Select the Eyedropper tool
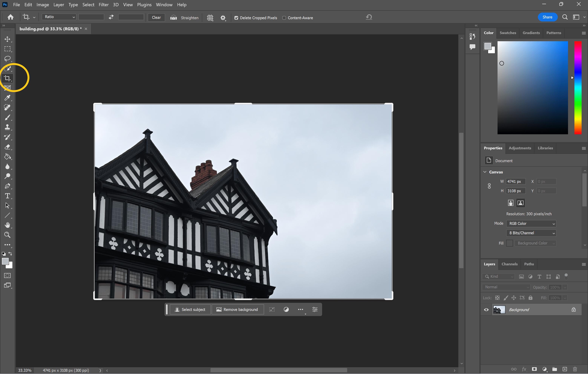The height and width of the screenshot is (374, 588). pyautogui.click(x=7, y=98)
